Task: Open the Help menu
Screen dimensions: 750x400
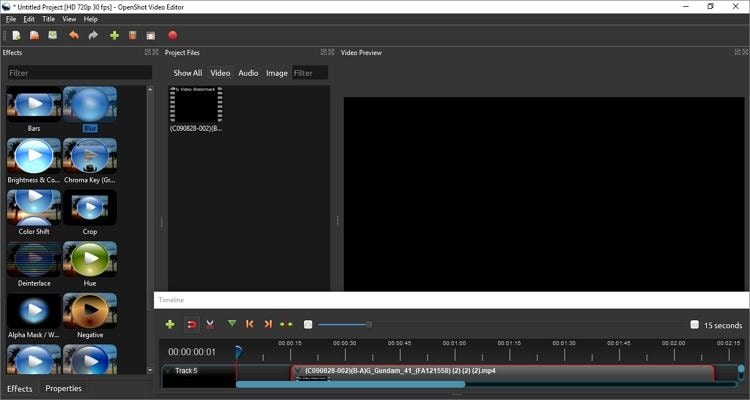Action: 90,19
